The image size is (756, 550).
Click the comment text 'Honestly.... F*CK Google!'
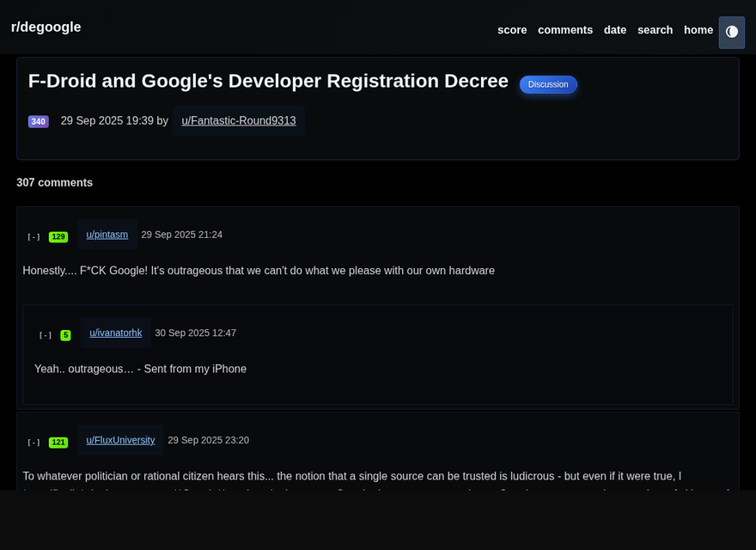click(85, 271)
